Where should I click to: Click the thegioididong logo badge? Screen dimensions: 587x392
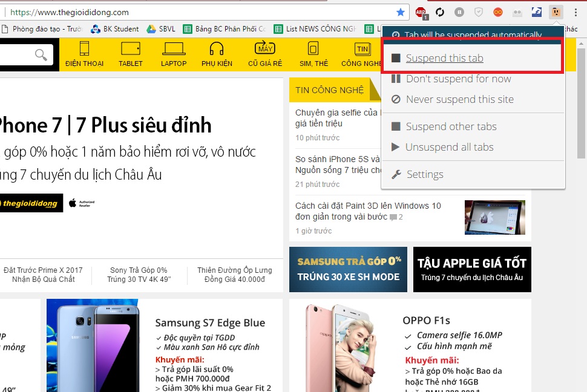pos(31,203)
